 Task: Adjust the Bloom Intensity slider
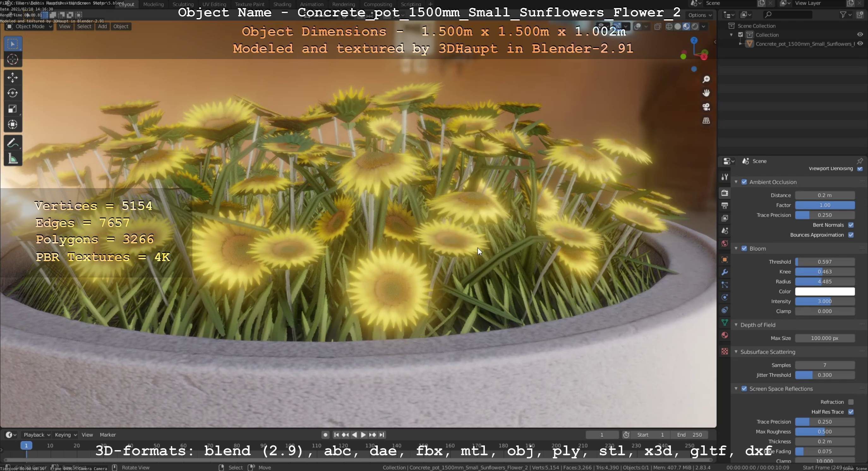pos(825,301)
